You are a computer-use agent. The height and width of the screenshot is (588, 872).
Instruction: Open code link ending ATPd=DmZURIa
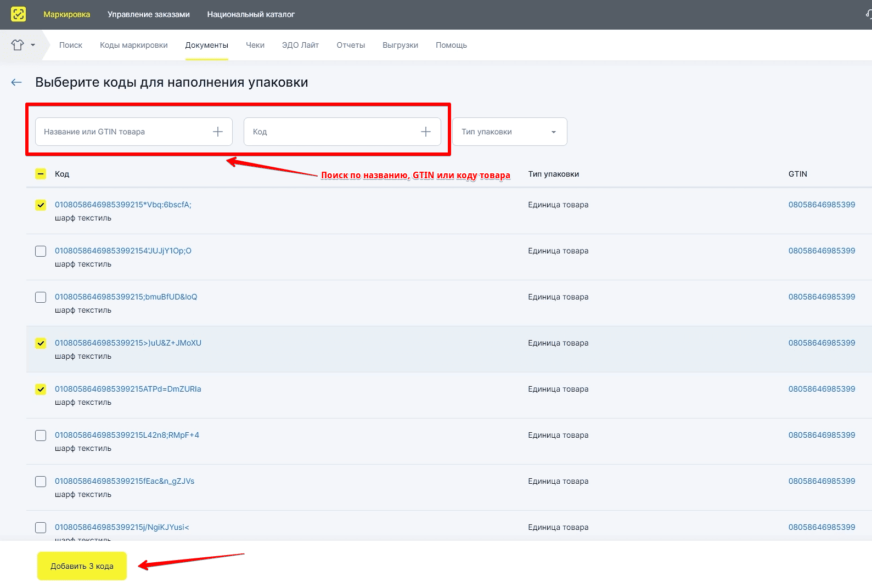pyautogui.click(x=128, y=389)
